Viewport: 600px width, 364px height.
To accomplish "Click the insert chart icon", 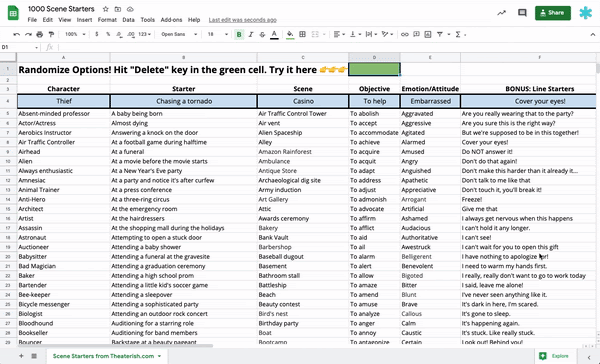I will click(x=428, y=34).
